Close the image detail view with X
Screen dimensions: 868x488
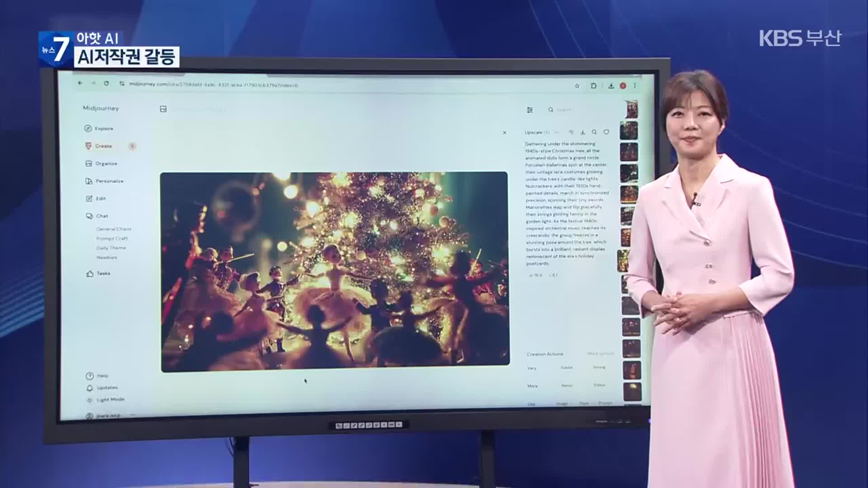click(x=505, y=132)
